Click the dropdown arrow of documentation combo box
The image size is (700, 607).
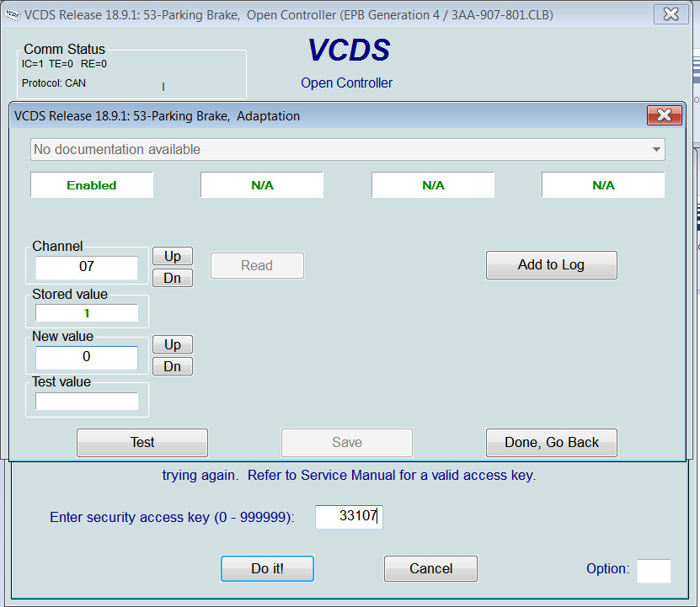coord(656,150)
